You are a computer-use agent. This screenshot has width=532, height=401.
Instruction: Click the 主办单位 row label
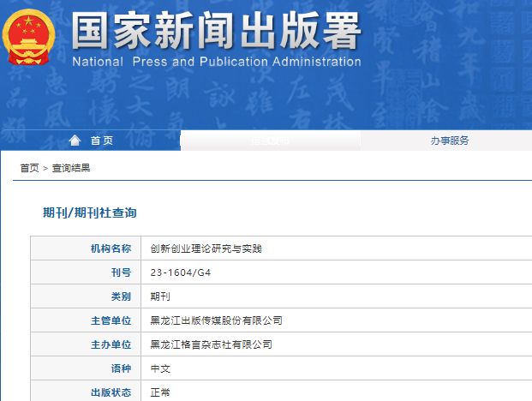coord(111,344)
